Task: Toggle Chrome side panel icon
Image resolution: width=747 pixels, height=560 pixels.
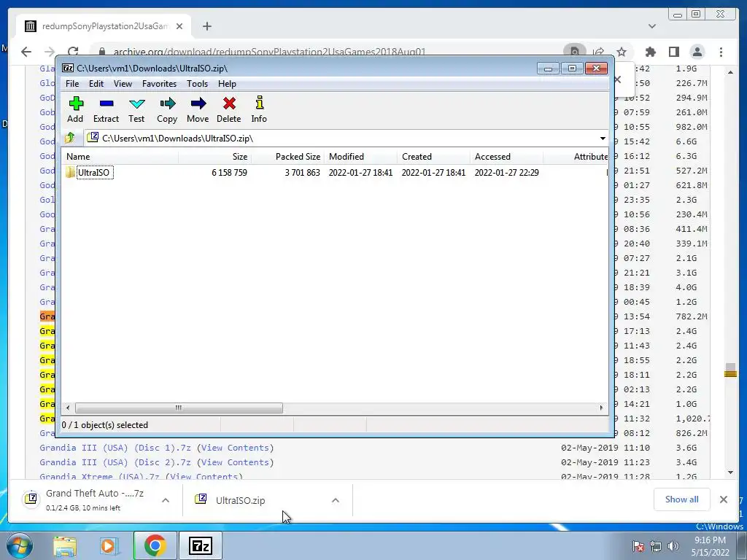Action: tap(673, 52)
